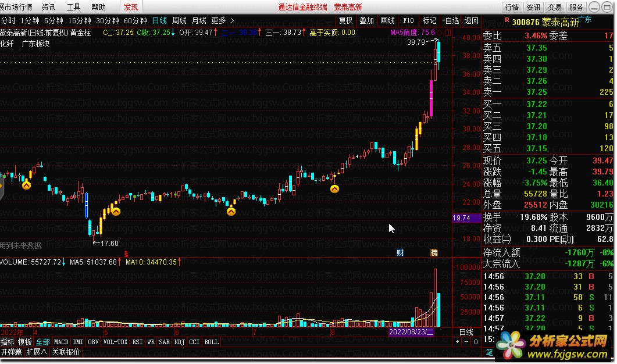Open the 交易 trading button
This screenshot has width=617, height=364.
(x=555, y=7)
